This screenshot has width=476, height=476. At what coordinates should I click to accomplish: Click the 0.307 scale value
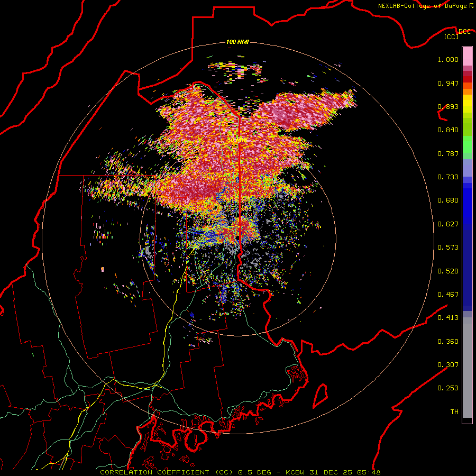[x=448, y=365]
